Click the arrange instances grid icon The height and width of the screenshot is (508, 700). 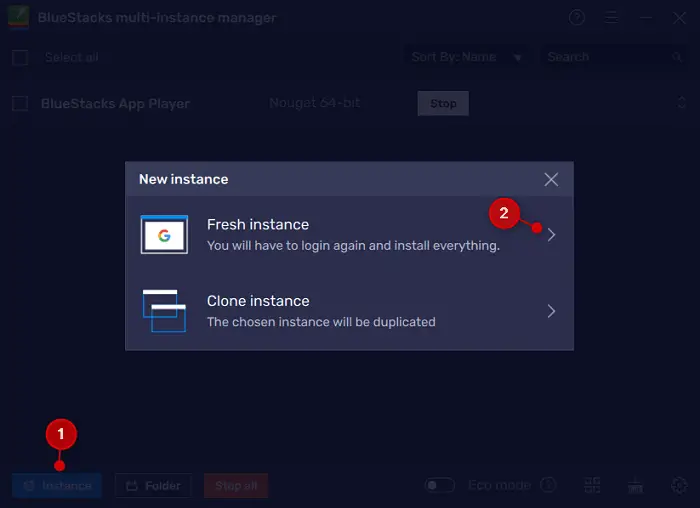point(592,486)
